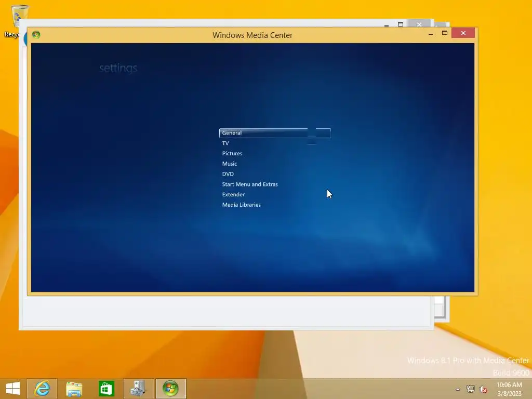
Task: Click the Media Center logo in the title bar
Action: coord(36,35)
